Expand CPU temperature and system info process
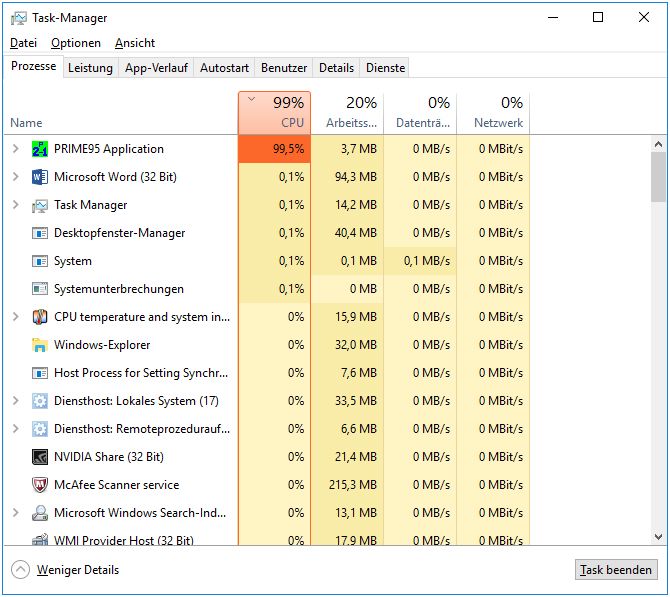Screen dimensions: 670x597 point(16,317)
